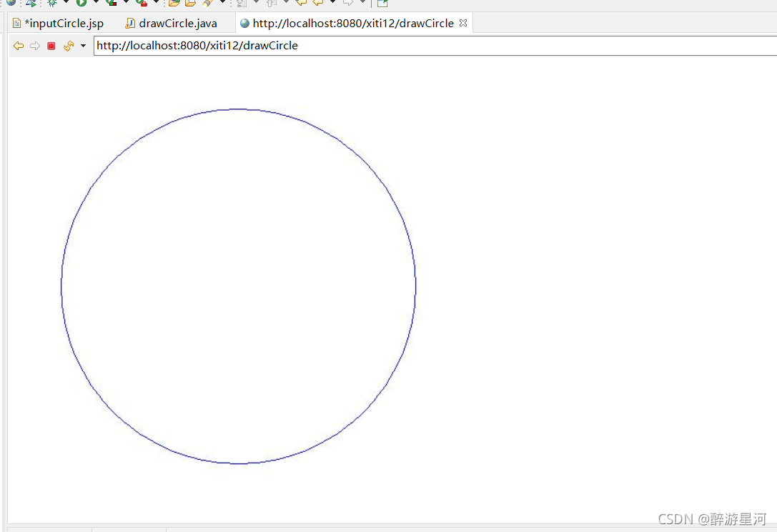Close the drawCircle browser tab

coord(462,22)
